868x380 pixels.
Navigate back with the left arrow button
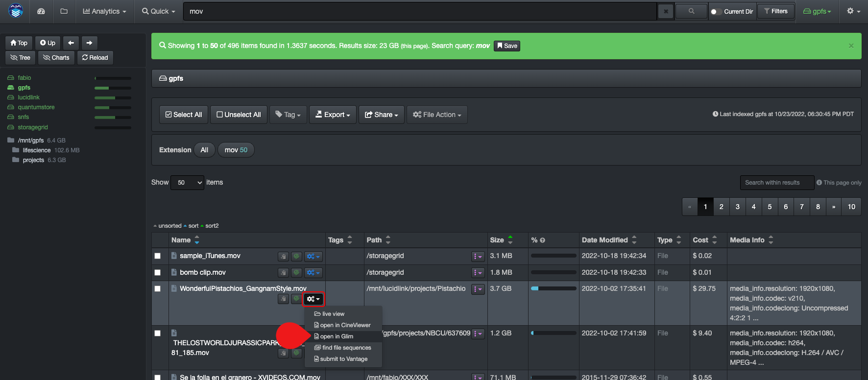(x=71, y=43)
